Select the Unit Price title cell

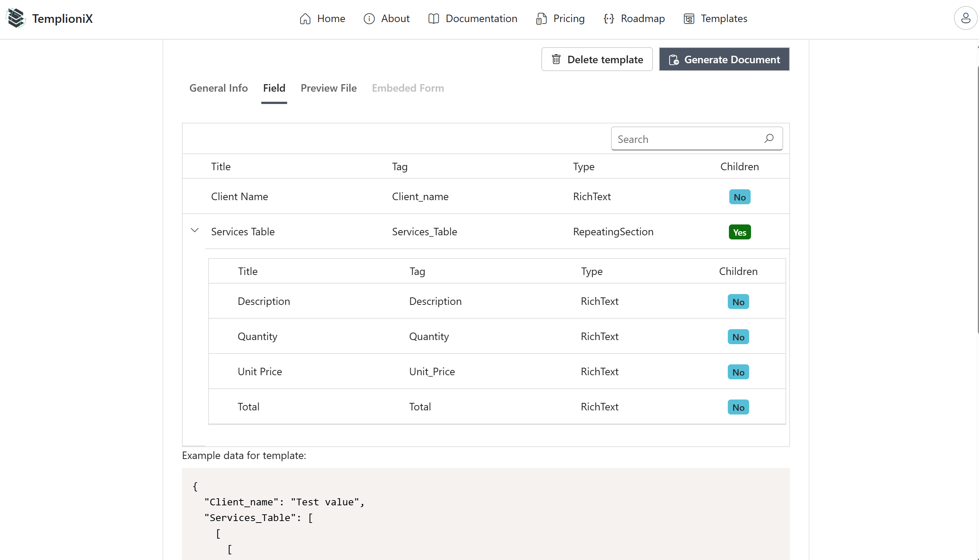[x=260, y=371]
